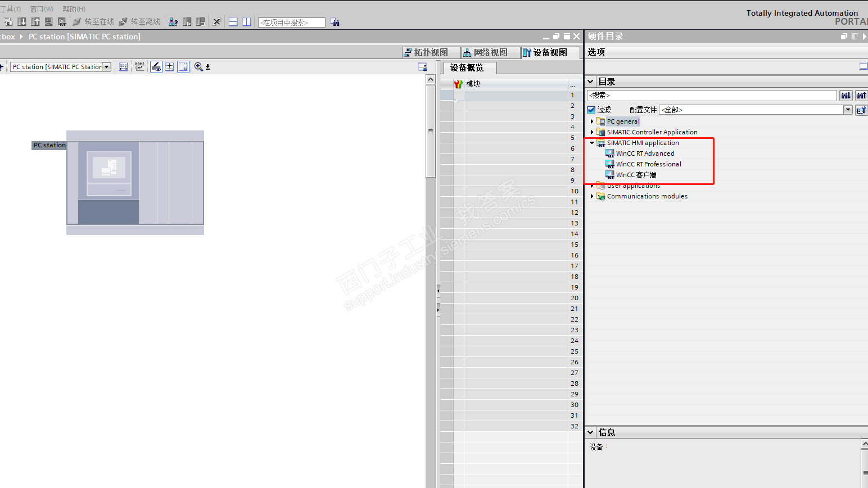Click the upload from device icon
Screen dimensions: 868x488
35,22
